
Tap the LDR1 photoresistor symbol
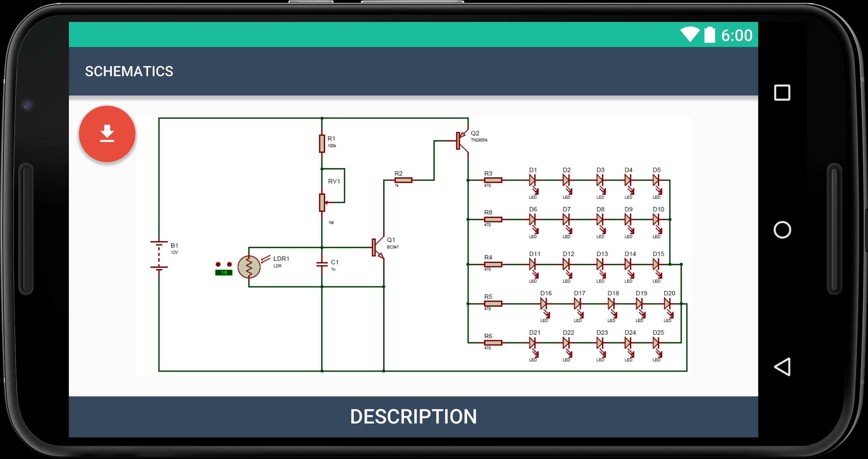(x=249, y=267)
